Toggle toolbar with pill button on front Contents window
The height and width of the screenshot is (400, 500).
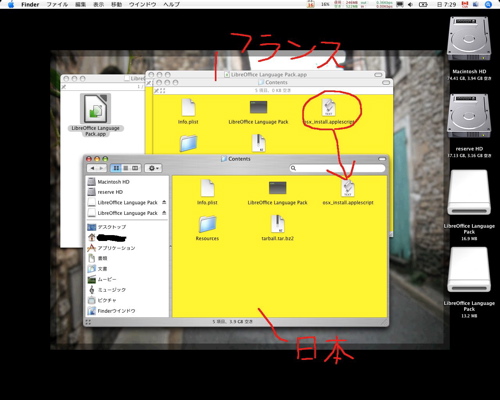(382, 159)
